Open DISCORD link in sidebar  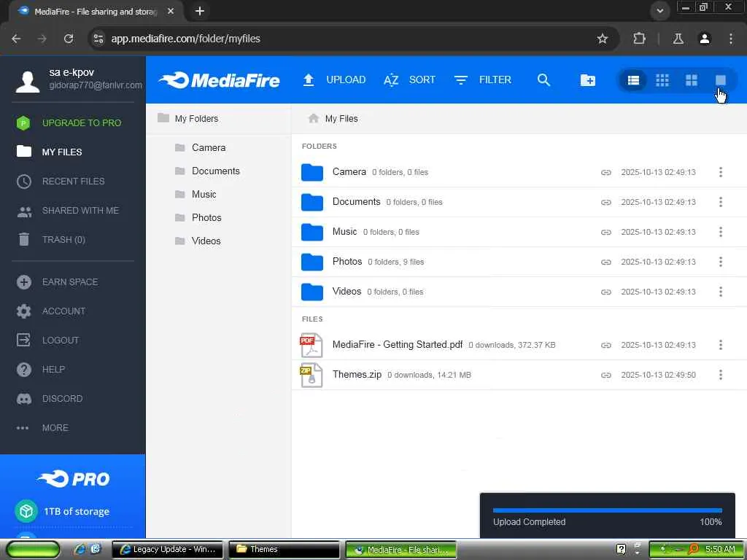(x=49, y=399)
